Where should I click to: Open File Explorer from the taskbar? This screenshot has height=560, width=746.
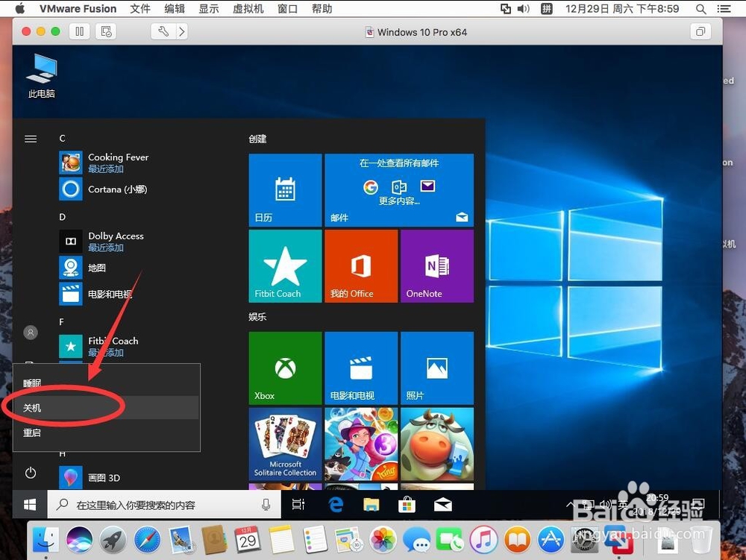(371, 504)
